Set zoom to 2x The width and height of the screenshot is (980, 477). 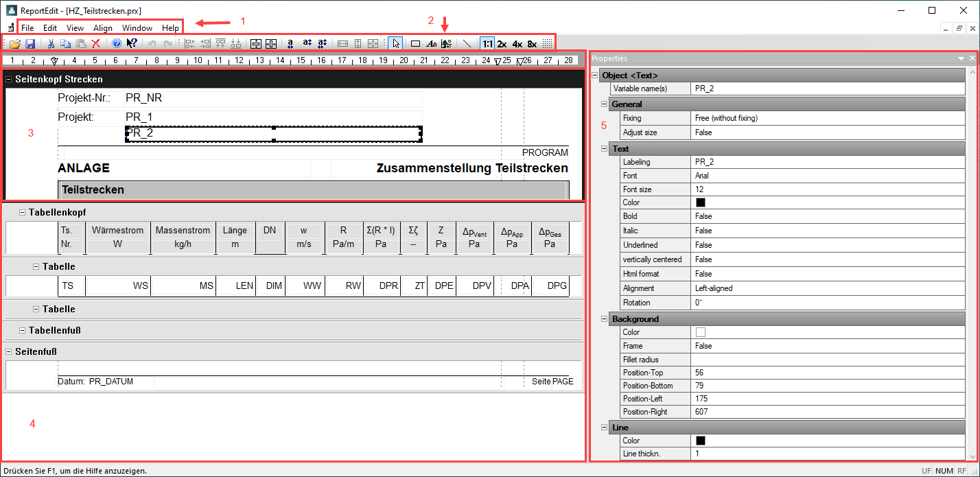[x=502, y=43]
